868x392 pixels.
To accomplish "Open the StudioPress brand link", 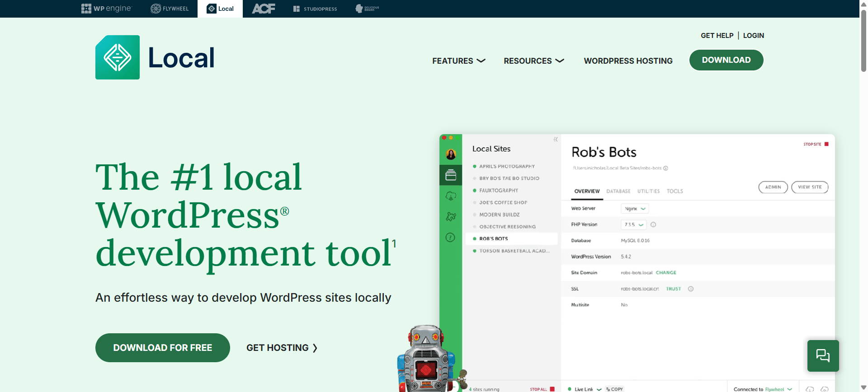I will point(315,9).
